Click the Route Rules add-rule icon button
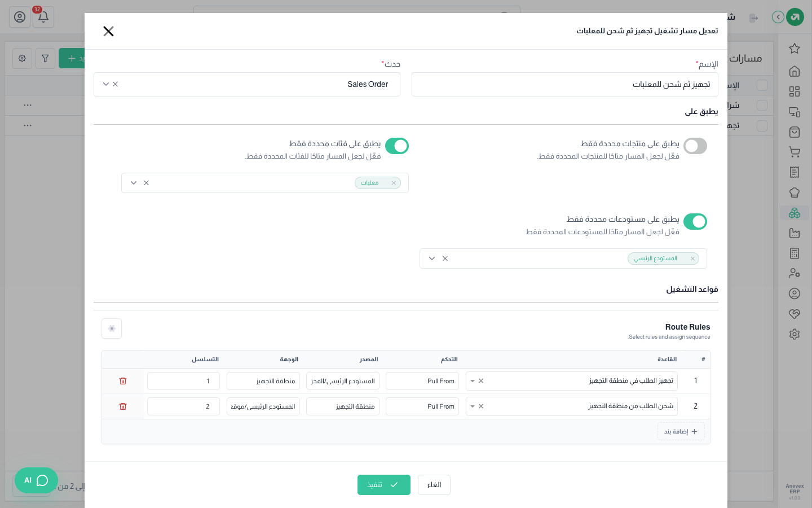The height and width of the screenshot is (508, 812). pos(112,329)
